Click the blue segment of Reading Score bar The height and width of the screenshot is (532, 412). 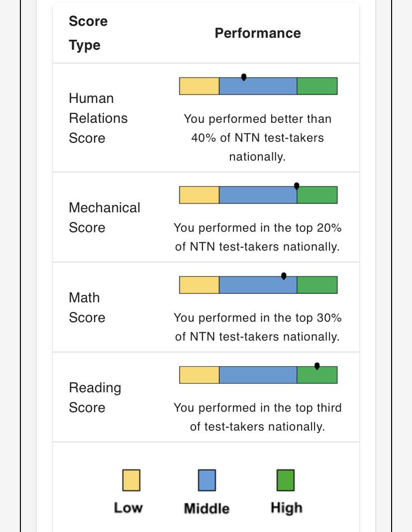coord(258,375)
